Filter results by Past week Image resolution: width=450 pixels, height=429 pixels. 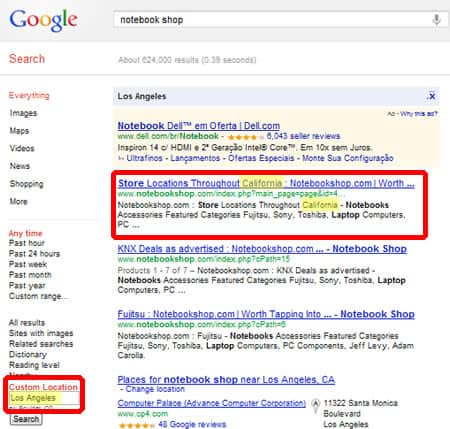tap(28, 264)
